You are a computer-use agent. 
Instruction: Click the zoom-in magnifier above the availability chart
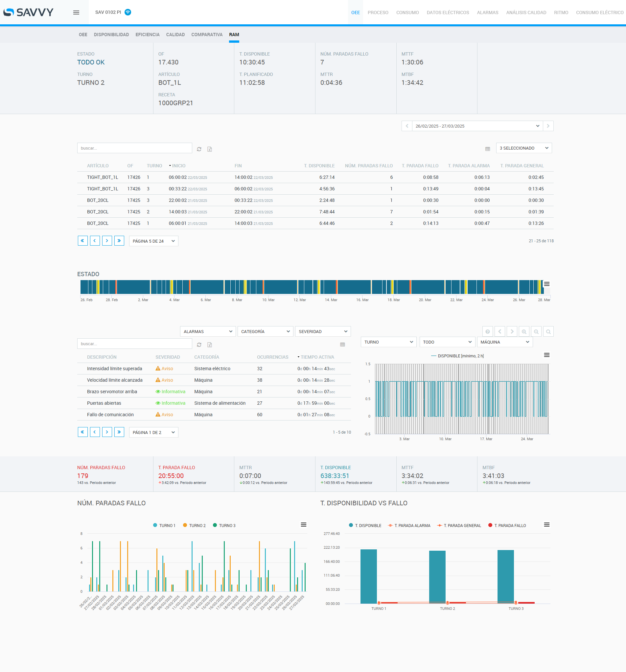[523, 332]
